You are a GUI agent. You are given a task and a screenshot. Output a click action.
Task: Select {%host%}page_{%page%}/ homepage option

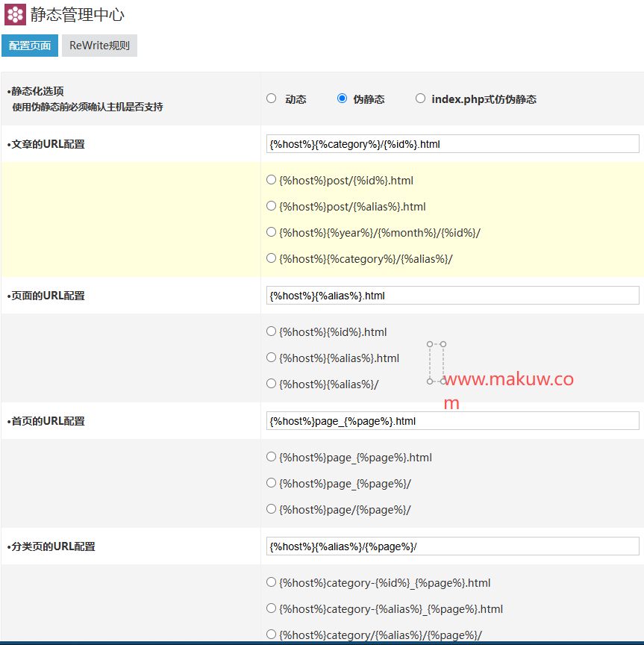(x=271, y=483)
